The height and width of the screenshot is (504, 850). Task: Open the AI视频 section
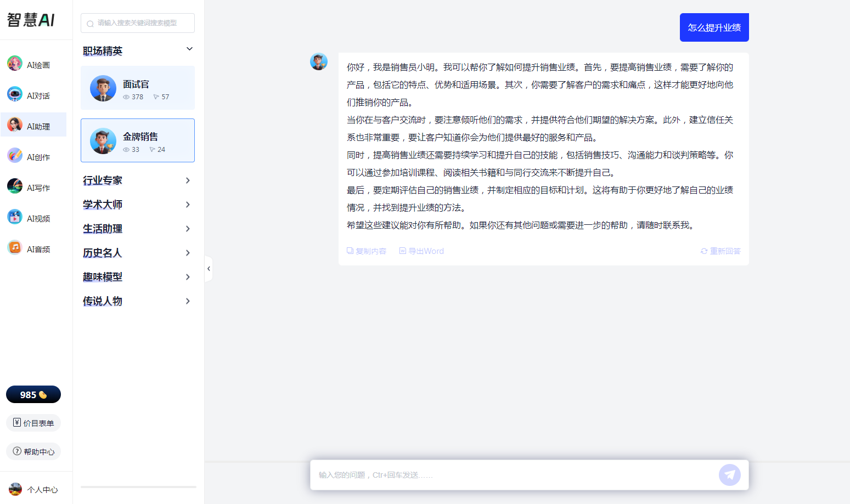point(33,217)
